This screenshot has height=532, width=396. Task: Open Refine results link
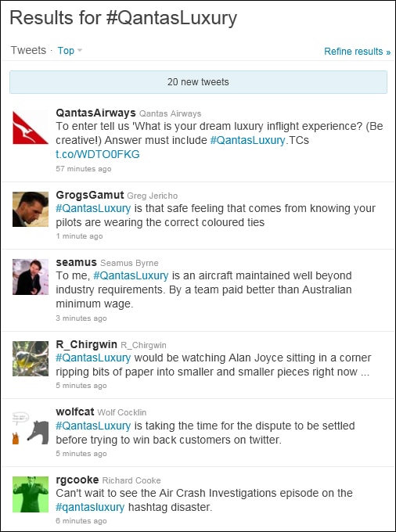point(357,51)
